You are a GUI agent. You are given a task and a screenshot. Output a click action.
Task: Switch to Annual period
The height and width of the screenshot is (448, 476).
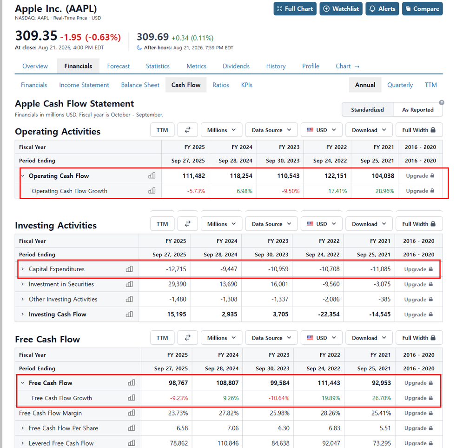click(x=365, y=85)
